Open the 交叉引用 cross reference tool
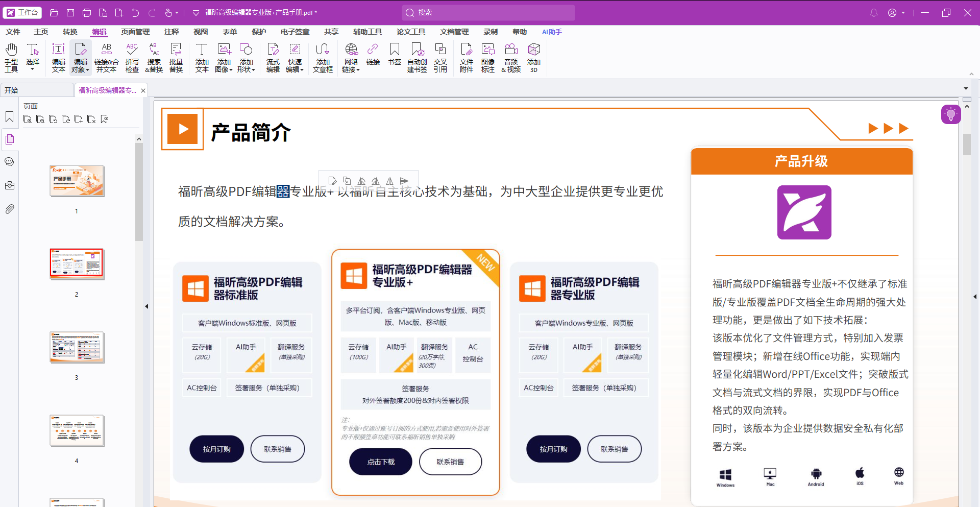The height and width of the screenshot is (507, 980). click(440, 57)
